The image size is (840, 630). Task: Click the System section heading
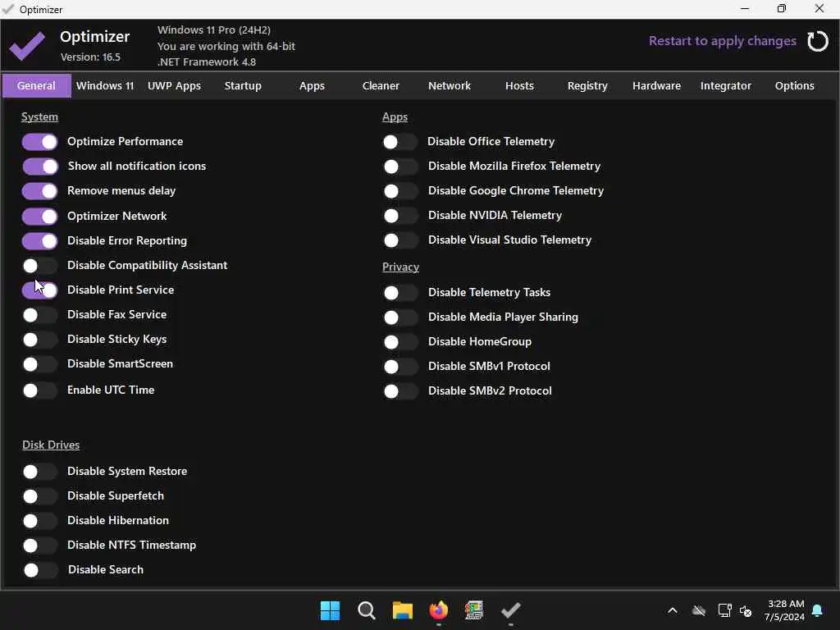click(x=39, y=116)
